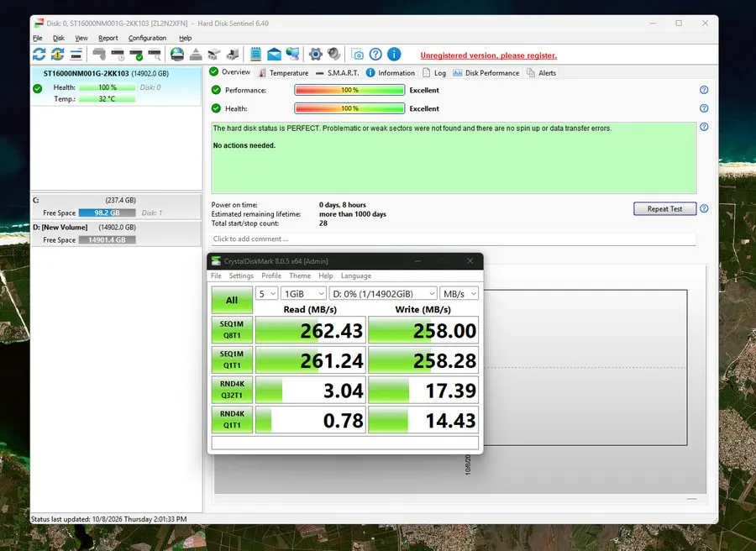The height and width of the screenshot is (551, 756).
Task: Click the camera screenshot toolbar icon
Action: (x=357, y=54)
